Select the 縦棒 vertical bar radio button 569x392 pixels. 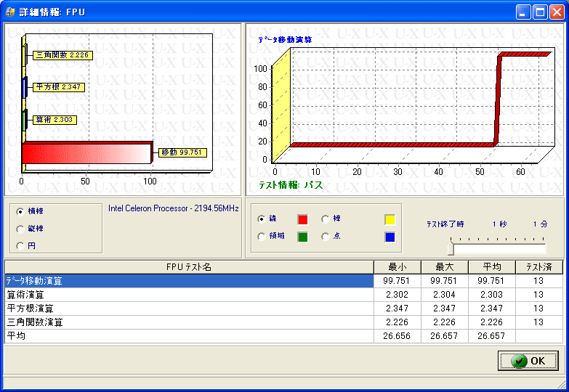tap(20, 229)
